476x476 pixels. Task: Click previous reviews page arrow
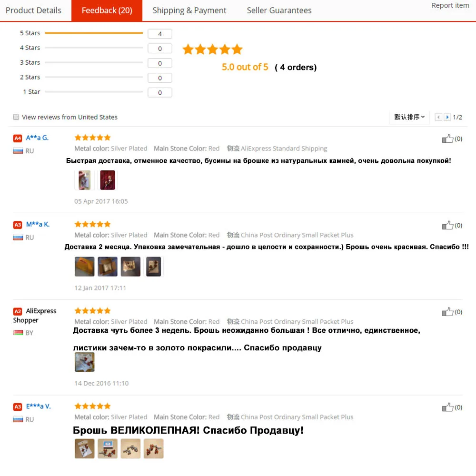click(438, 117)
